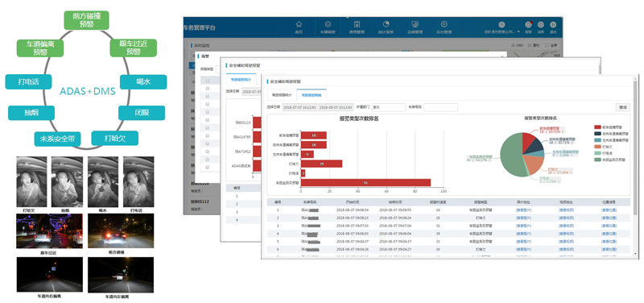644x303 pixels.
Task: Focus the 所属部门 department field
Action: (x=389, y=107)
